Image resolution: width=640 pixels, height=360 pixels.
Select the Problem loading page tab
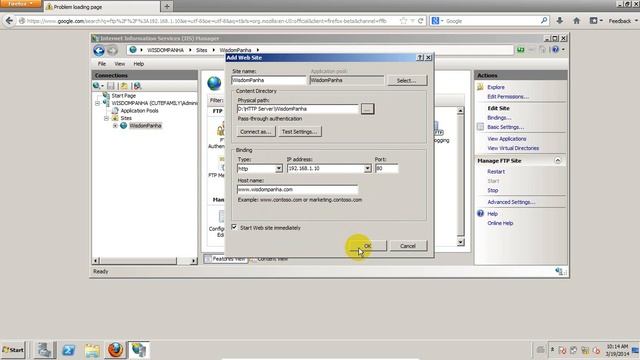[101, 7]
